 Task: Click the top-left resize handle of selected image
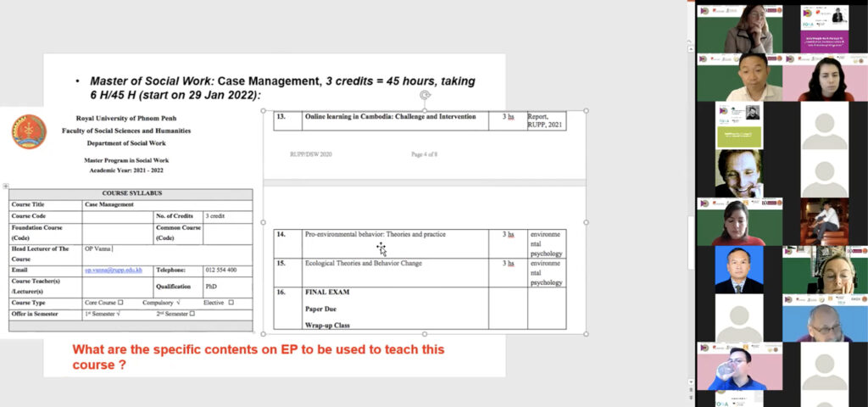263,111
